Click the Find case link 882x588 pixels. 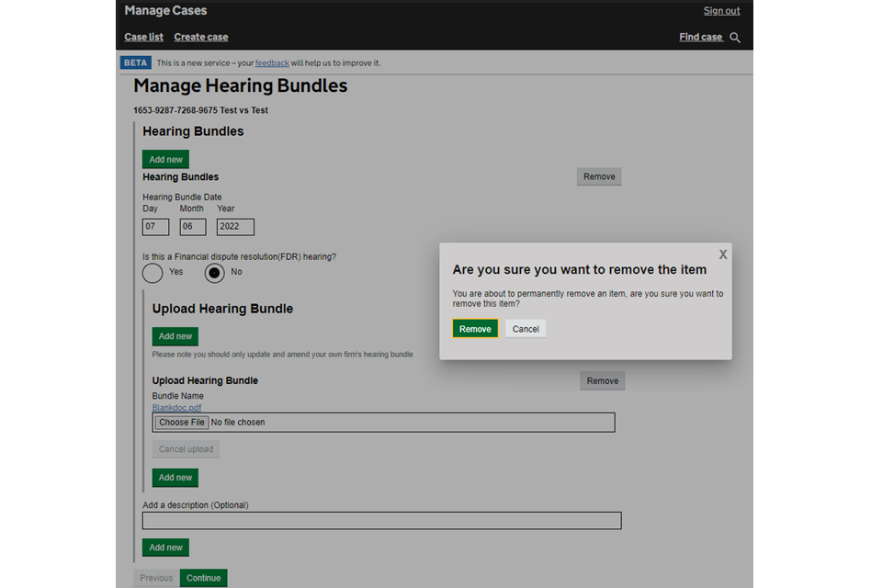click(x=701, y=37)
